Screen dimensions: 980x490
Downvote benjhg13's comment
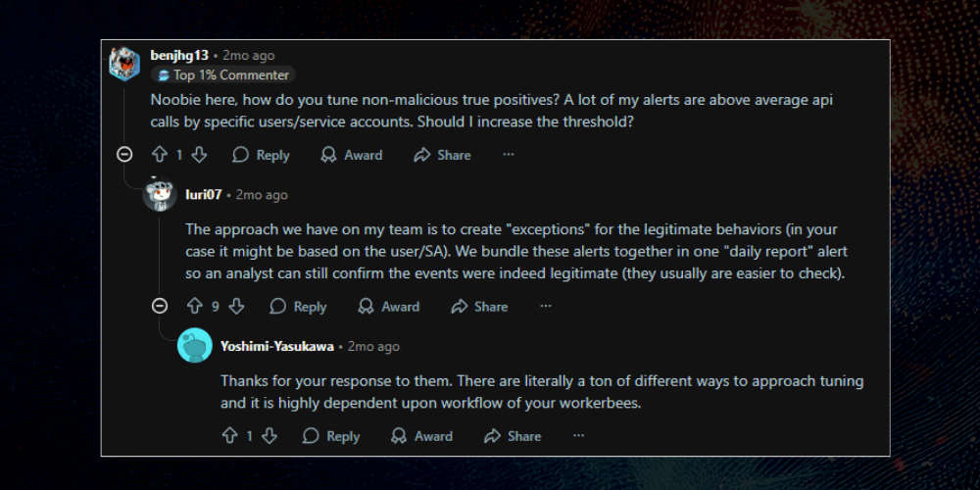point(199,155)
